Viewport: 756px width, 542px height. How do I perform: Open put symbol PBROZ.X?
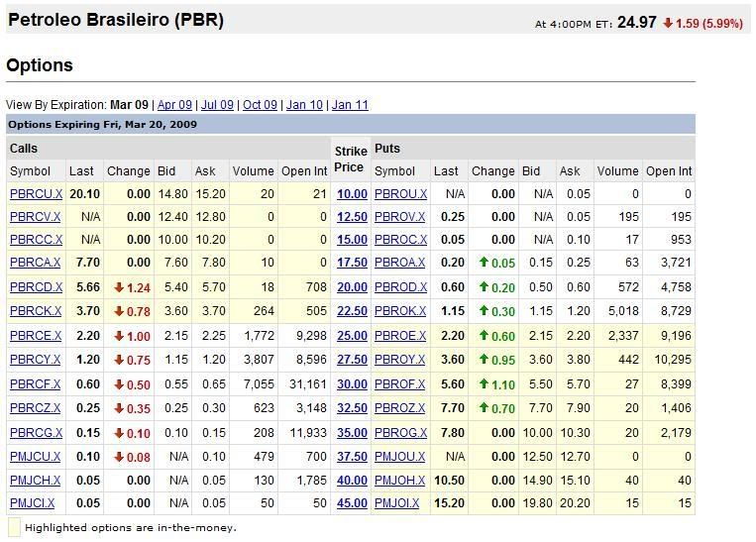tap(399, 408)
